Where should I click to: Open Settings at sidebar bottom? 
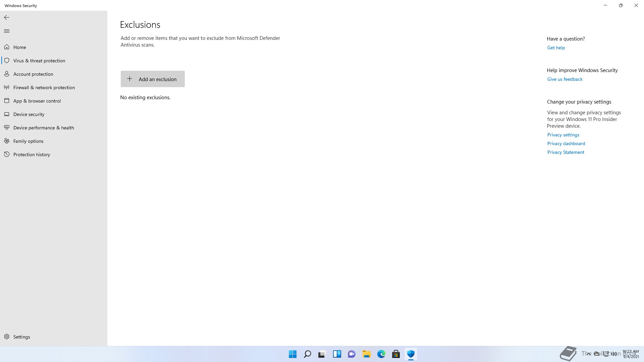54,337
